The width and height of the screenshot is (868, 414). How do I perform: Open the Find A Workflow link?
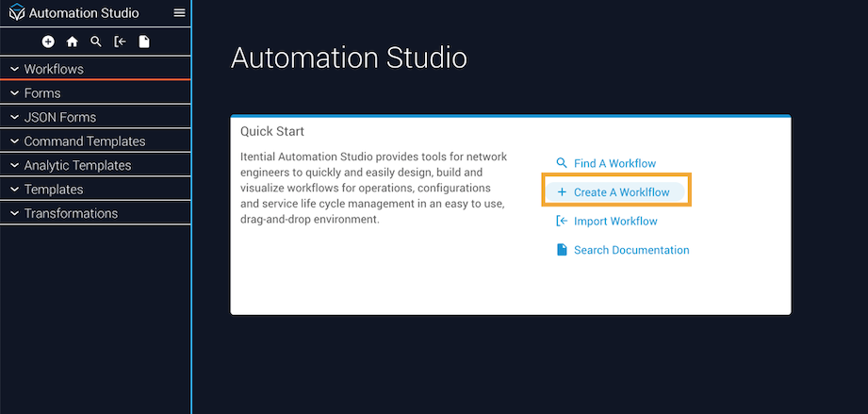614,163
